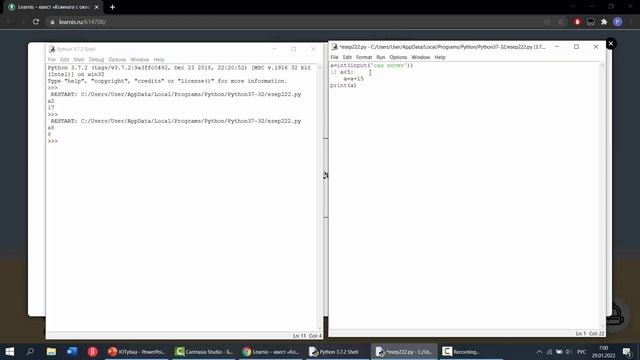Open Word from the taskbar

pyautogui.click(x=72, y=351)
